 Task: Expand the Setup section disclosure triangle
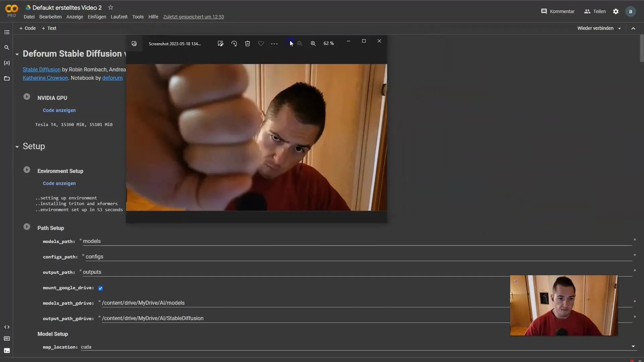[16, 146]
